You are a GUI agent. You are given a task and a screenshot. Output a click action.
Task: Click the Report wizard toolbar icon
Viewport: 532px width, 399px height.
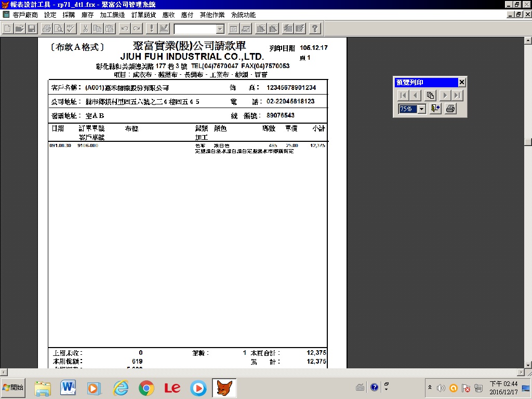pos(273,29)
